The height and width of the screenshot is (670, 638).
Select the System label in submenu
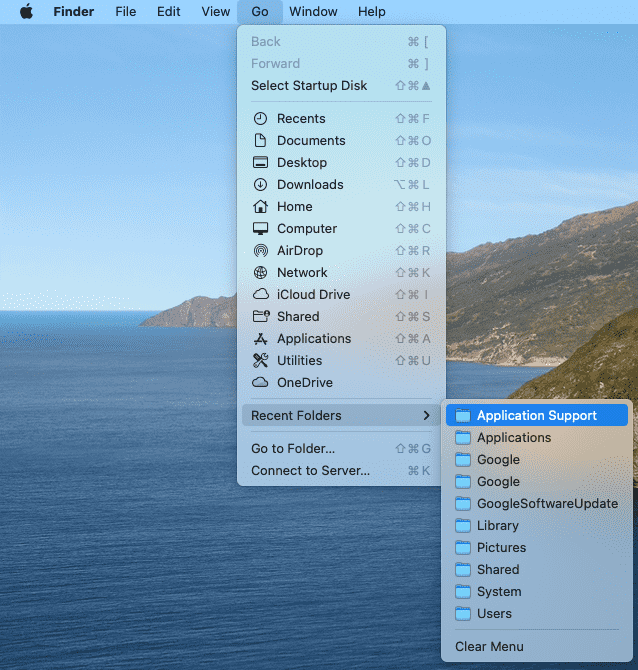click(499, 592)
